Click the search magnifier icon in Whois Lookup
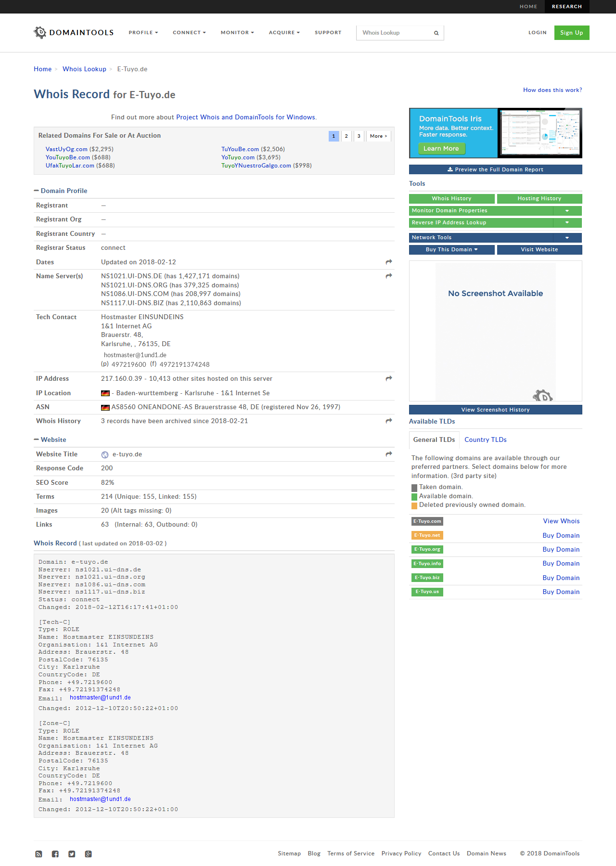The image size is (616, 866). click(x=436, y=33)
